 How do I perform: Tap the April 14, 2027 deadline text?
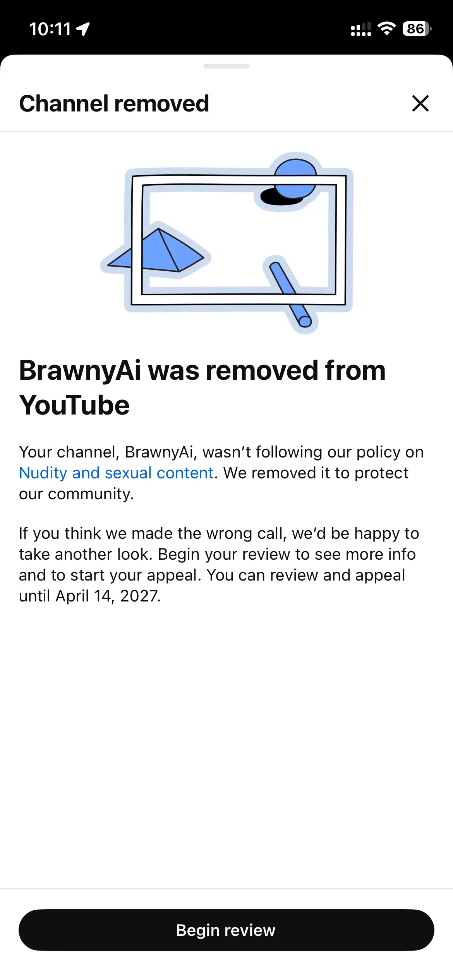tap(108, 596)
